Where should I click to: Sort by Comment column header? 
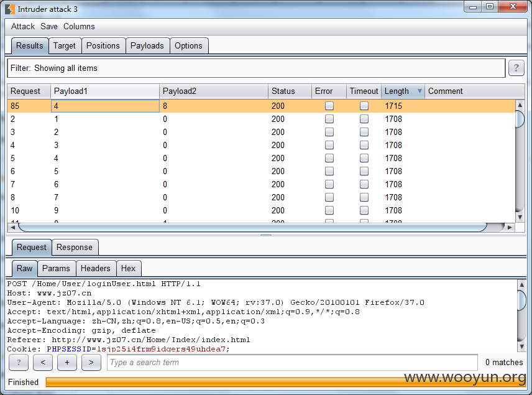[x=475, y=91]
